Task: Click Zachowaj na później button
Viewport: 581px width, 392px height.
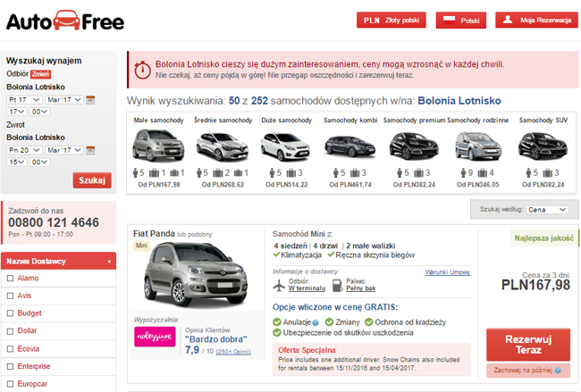Action: (528, 371)
